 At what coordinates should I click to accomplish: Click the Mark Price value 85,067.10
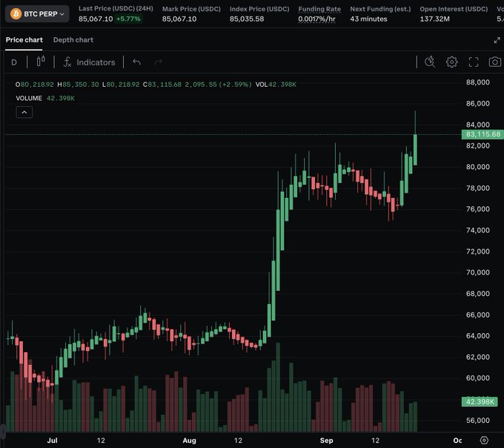point(179,19)
